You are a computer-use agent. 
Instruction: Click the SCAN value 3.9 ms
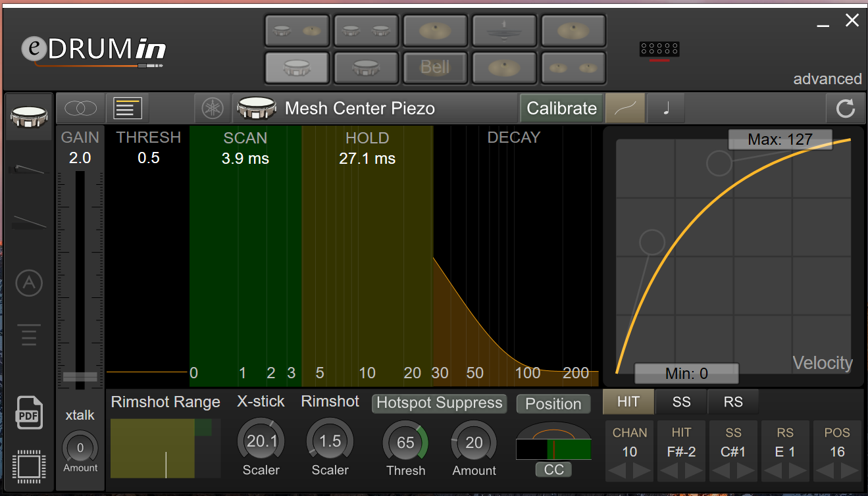245,159
